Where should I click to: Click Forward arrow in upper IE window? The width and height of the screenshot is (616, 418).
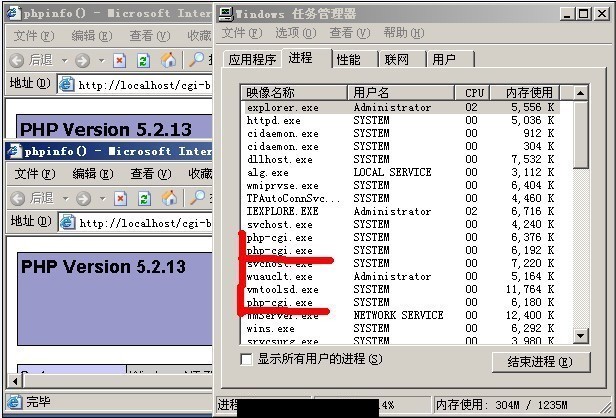coord(82,60)
